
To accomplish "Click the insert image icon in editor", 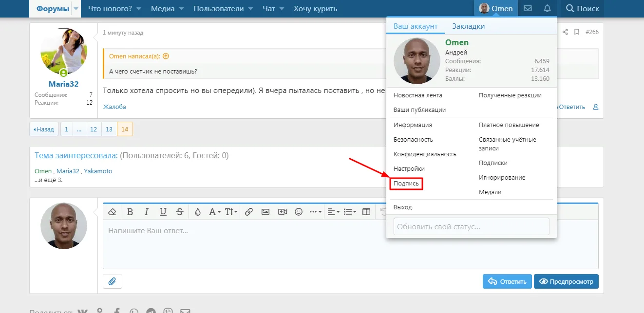I will click(x=265, y=212).
